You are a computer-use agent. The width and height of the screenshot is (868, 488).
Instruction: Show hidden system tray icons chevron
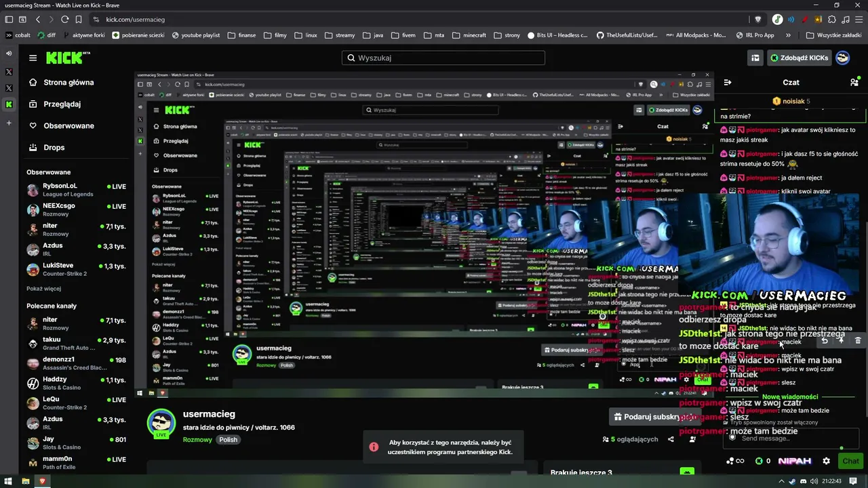781,481
